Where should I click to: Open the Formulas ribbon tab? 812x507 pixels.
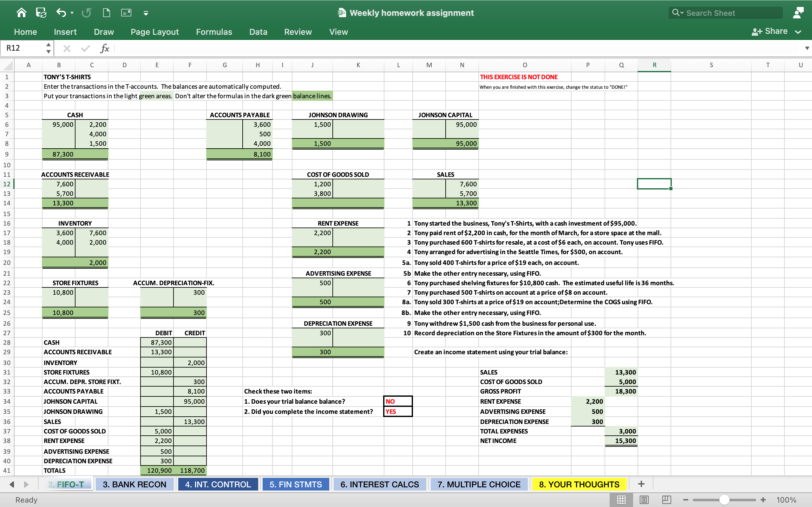pos(214,32)
